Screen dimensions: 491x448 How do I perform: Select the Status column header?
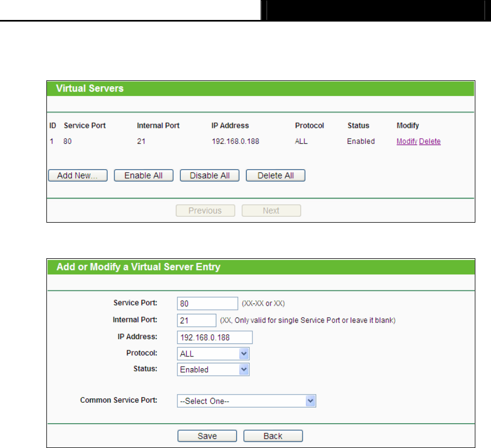(358, 126)
